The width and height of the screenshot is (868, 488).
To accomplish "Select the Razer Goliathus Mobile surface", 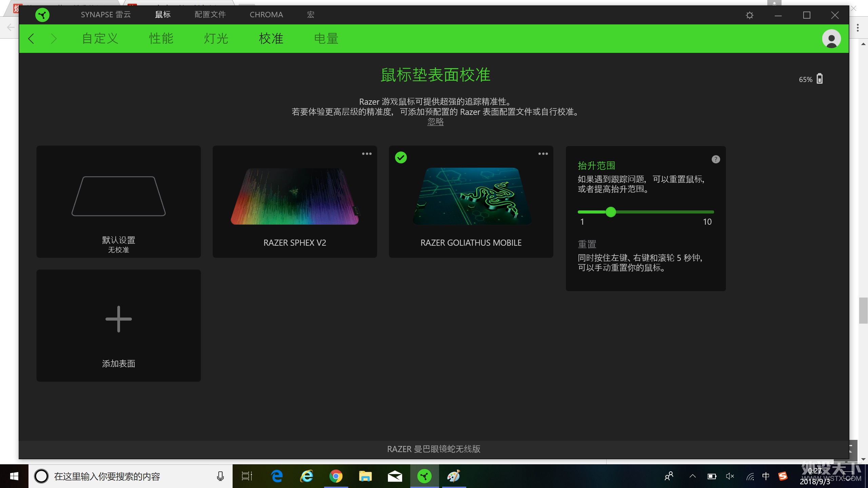I will coord(471,202).
